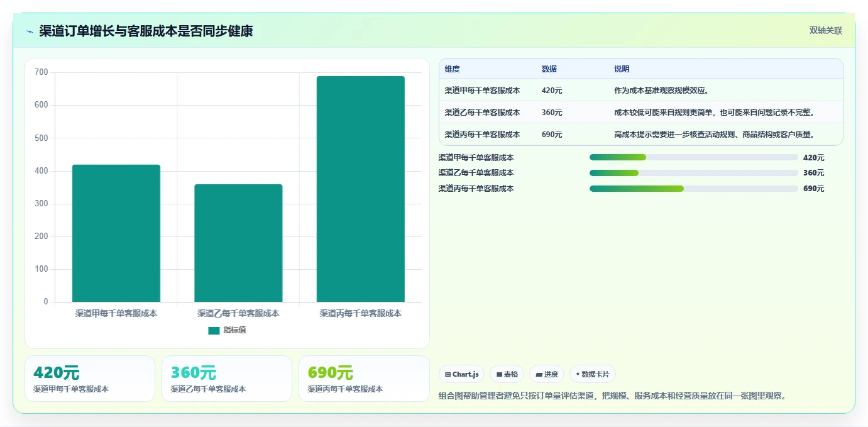Click the note starting 成本较低可能来自规则更简单

click(x=715, y=113)
